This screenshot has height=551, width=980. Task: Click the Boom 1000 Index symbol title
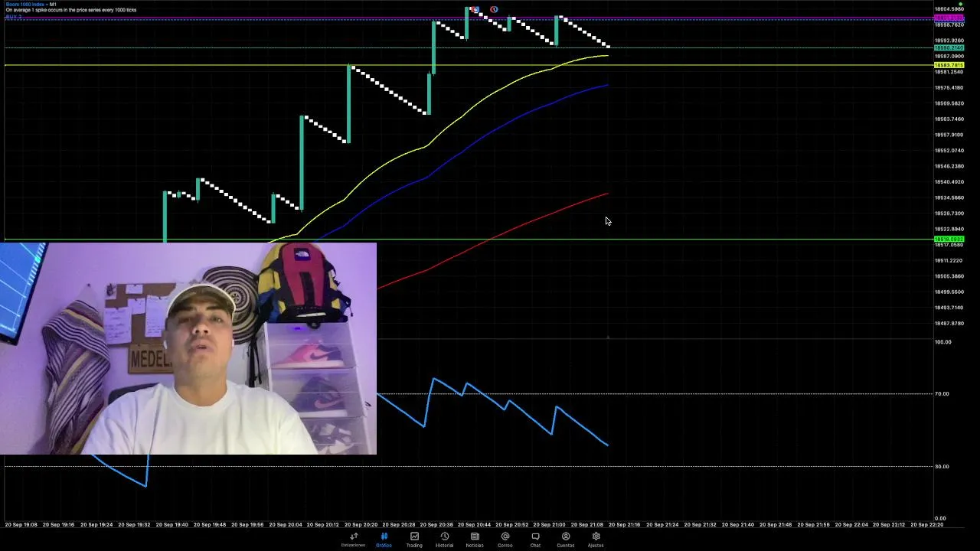pos(26,5)
